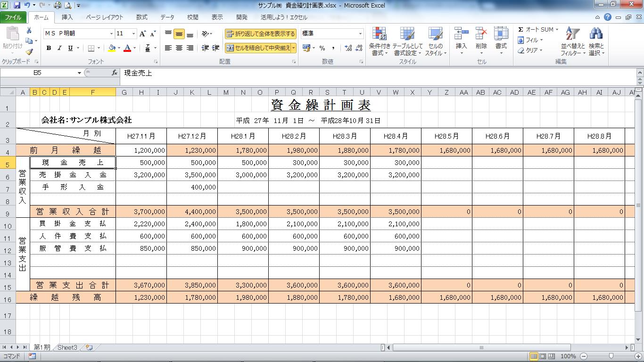
Task: Click the increase font size icon
Action: click(144, 34)
